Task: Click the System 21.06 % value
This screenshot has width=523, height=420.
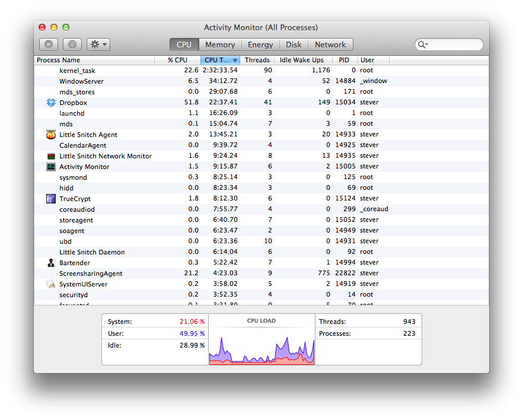Action: (192, 322)
